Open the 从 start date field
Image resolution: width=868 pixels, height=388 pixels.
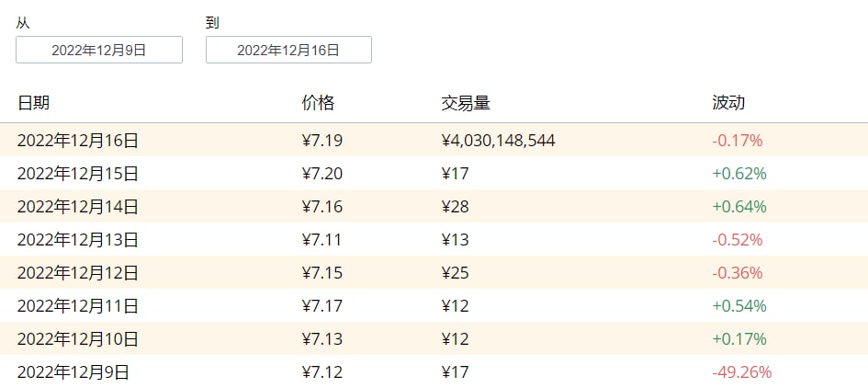tap(99, 51)
